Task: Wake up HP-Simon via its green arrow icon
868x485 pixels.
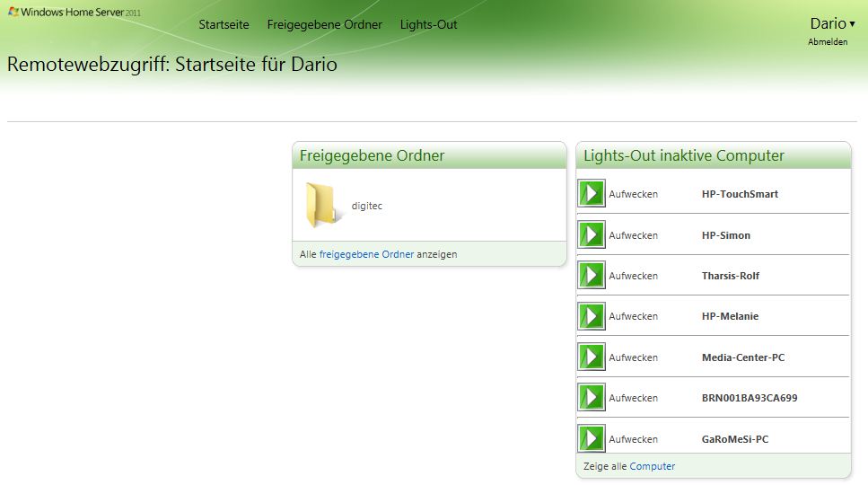Action: click(592, 235)
